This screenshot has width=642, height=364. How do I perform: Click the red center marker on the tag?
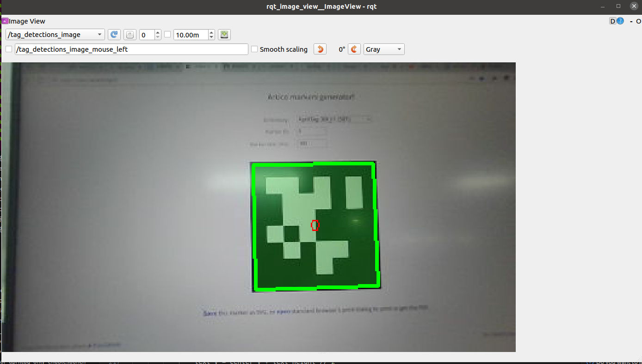pyautogui.click(x=315, y=225)
